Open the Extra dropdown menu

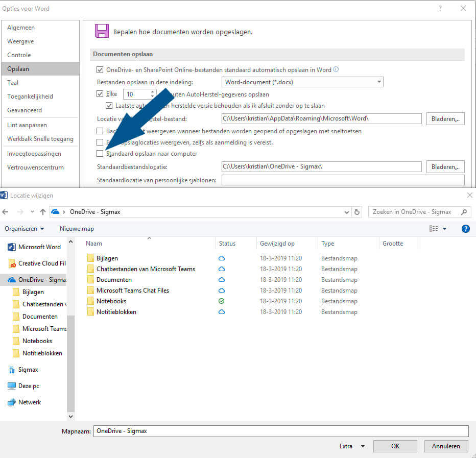click(352, 446)
